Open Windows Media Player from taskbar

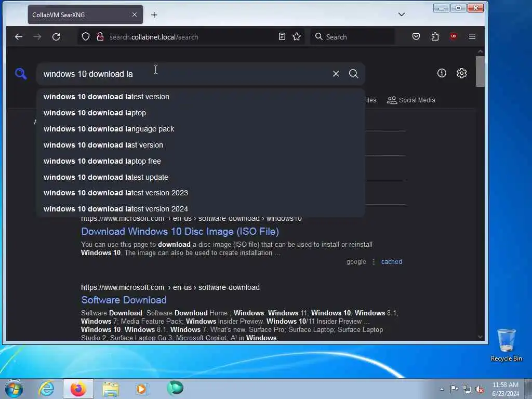coord(142,389)
